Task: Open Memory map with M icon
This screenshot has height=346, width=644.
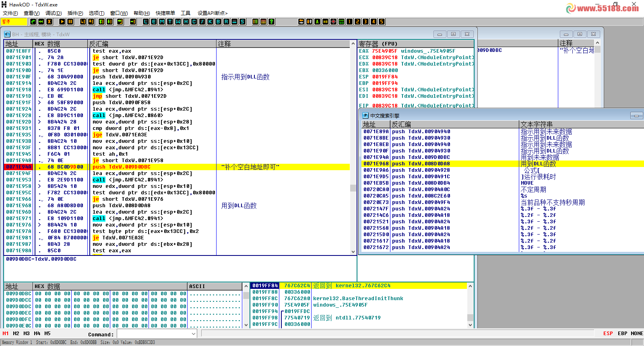Action: coord(162,22)
